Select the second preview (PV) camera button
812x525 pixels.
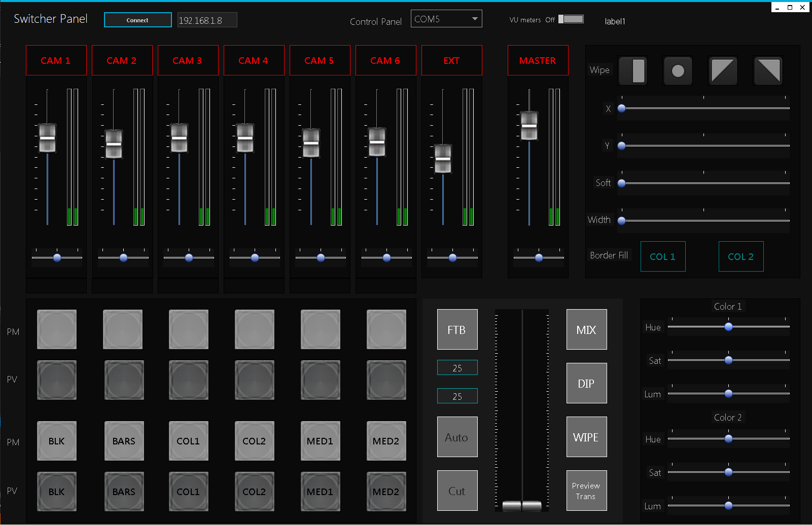click(124, 380)
